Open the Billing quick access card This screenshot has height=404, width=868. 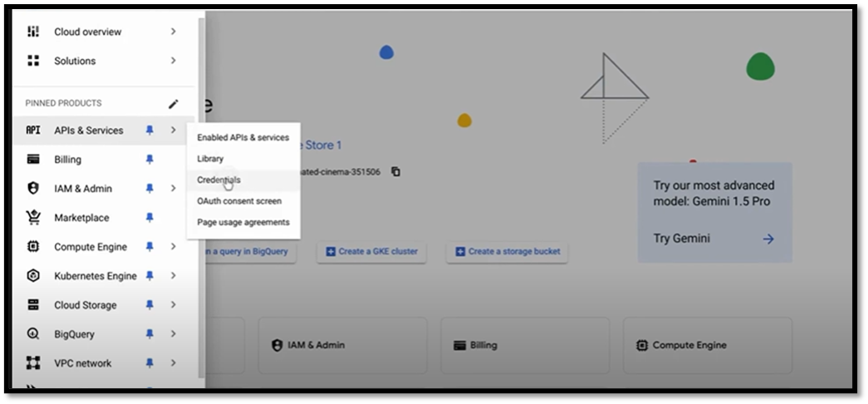click(x=525, y=345)
